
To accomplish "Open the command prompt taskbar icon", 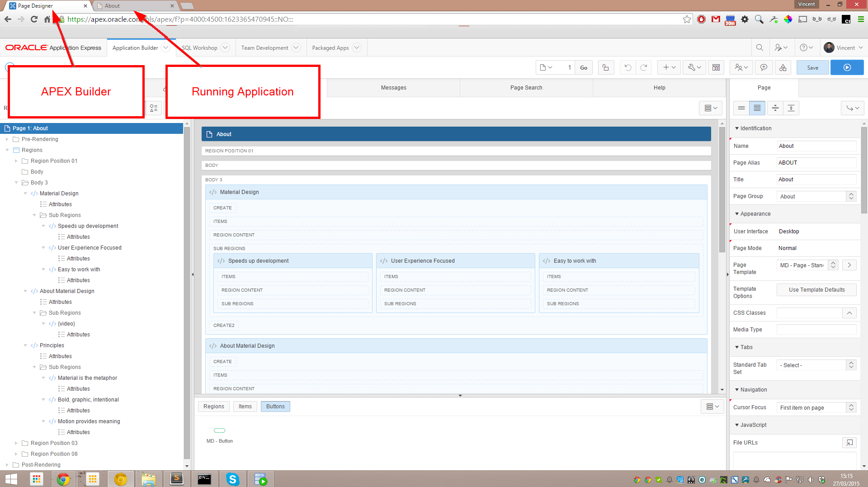I will (x=204, y=479).
